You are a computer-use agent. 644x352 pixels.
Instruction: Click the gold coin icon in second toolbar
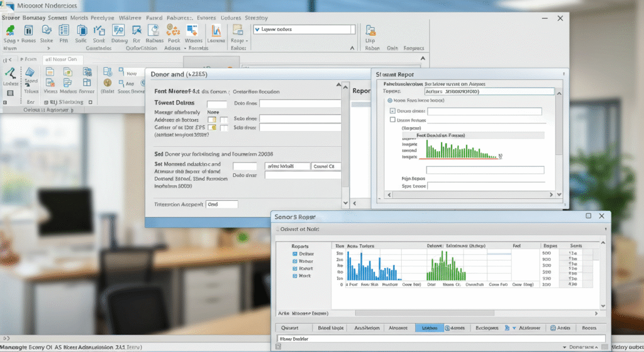coord(107,82)
